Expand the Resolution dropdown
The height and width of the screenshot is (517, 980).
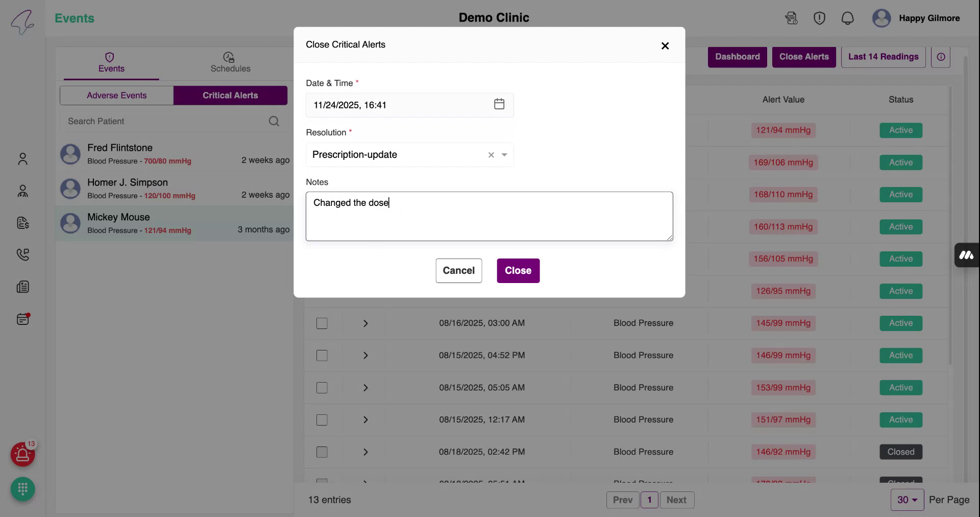point(504,155)
